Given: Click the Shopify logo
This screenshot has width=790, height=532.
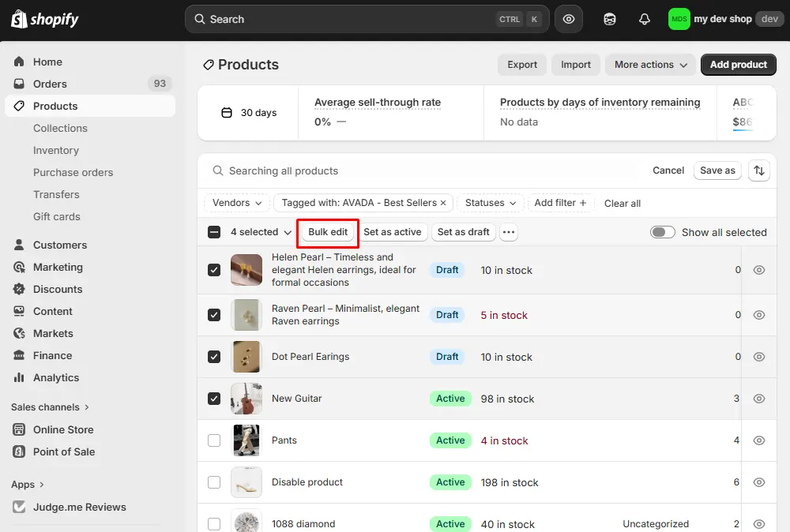Looking at the screenshot, I should pos(44,18).
